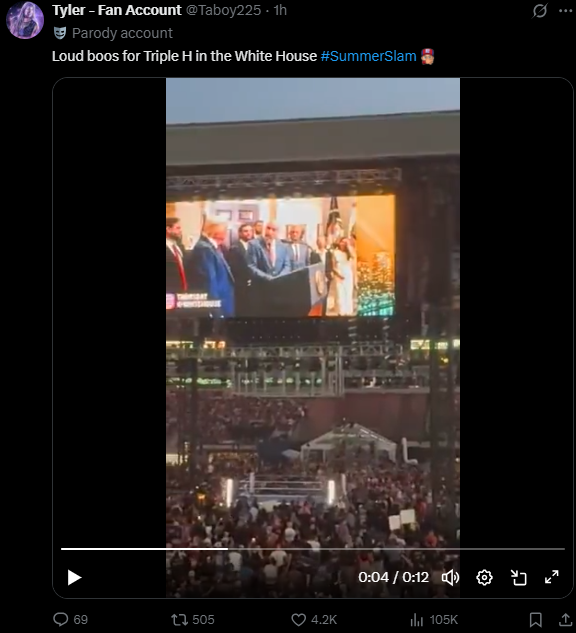Bookmark this post
The height and width of the screenshot is (633, 576).
pos(536,620)
